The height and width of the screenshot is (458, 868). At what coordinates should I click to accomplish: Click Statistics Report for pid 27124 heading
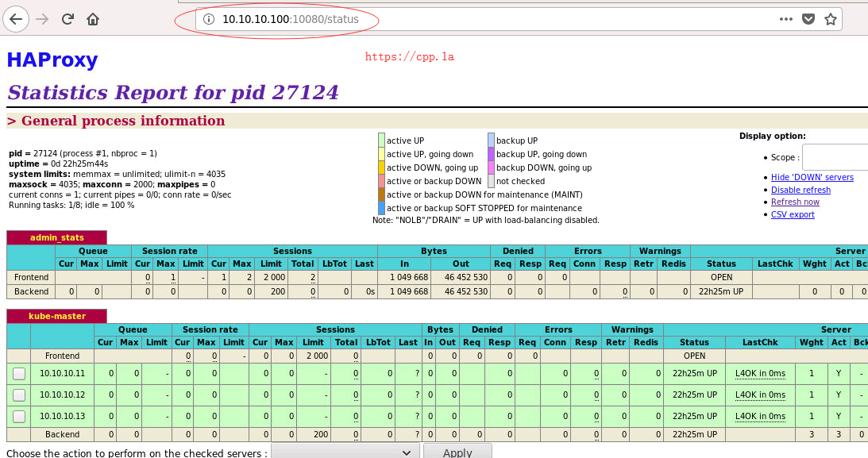[172, 92]
